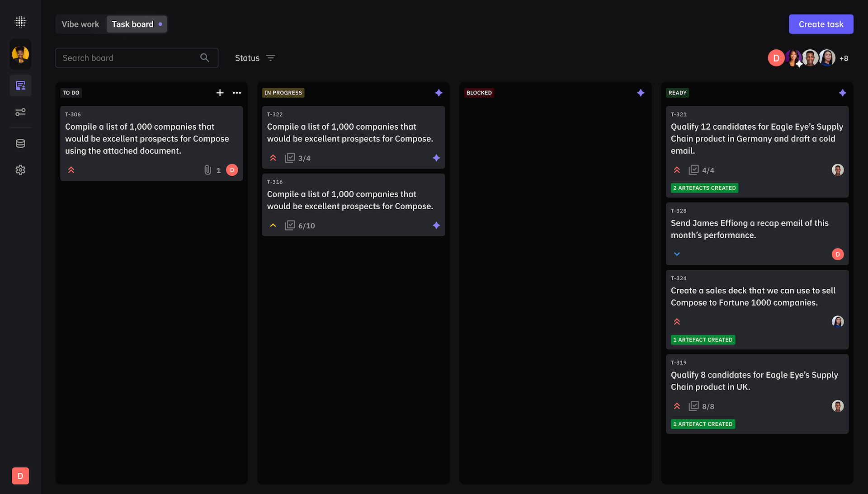Viewport: 868px width, 494px height.
Task: Click the priority icon on T-324
Action: (677, 322)
